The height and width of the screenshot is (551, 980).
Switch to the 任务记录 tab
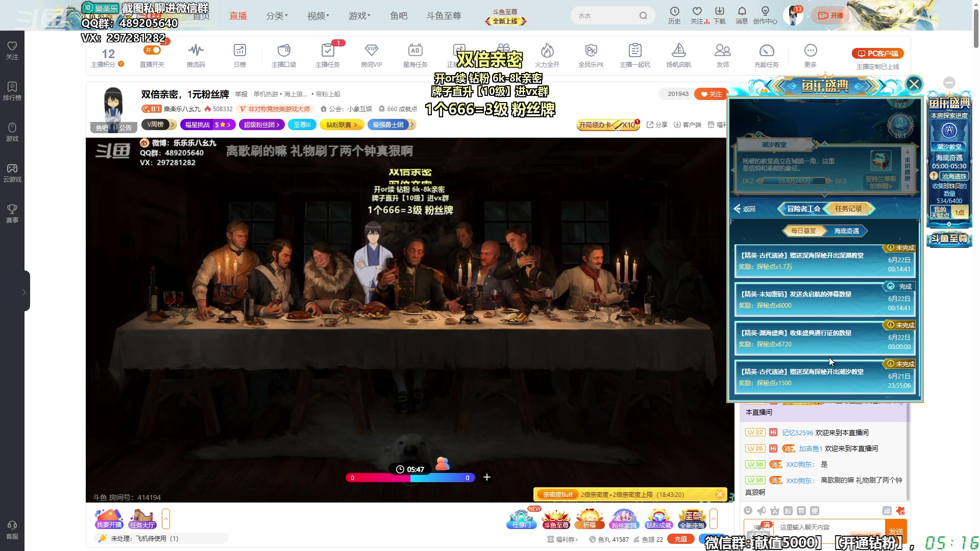point(848,209)
